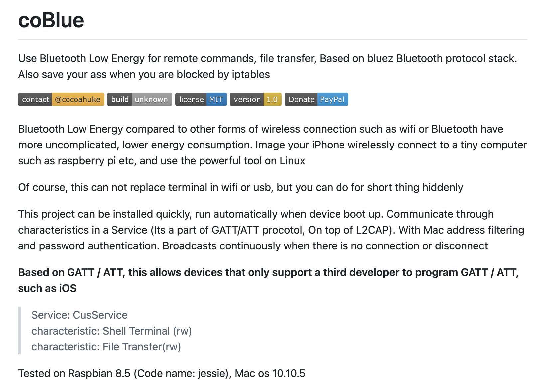The image size is (544, 392).
Task: Click the 'Use Bluetooth Low Energy' intro paragraph
Action: 268,66
